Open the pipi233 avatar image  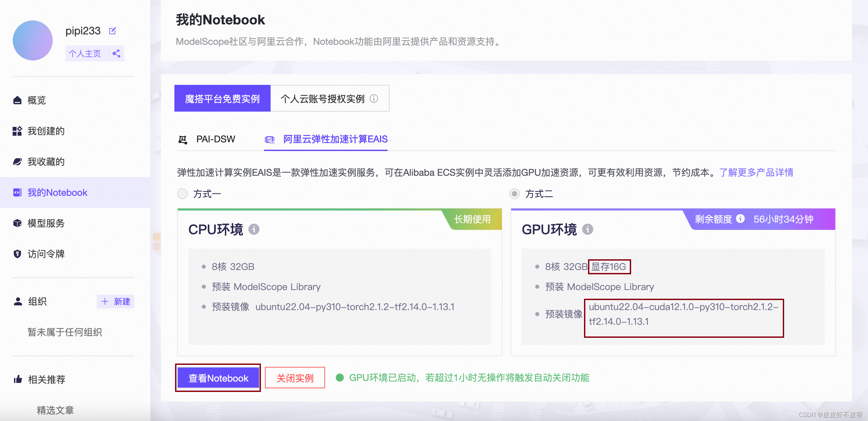coord(33,40)
